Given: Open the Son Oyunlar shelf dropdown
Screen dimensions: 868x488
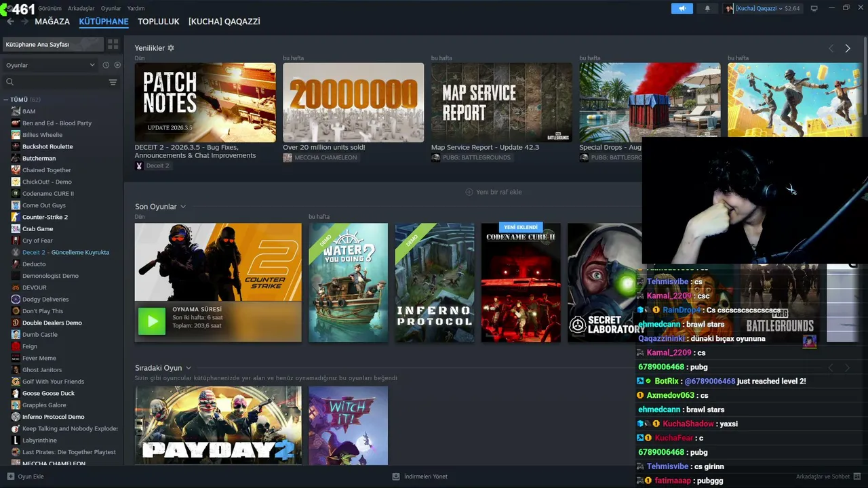Looking at the screenshot, I should pos(183,207).
